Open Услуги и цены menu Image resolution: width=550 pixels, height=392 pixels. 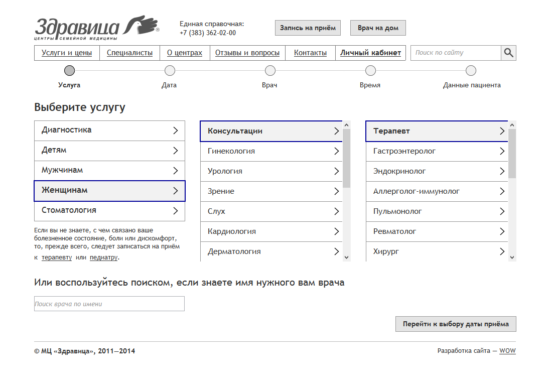pyautogui.click(x=67, y=53)
